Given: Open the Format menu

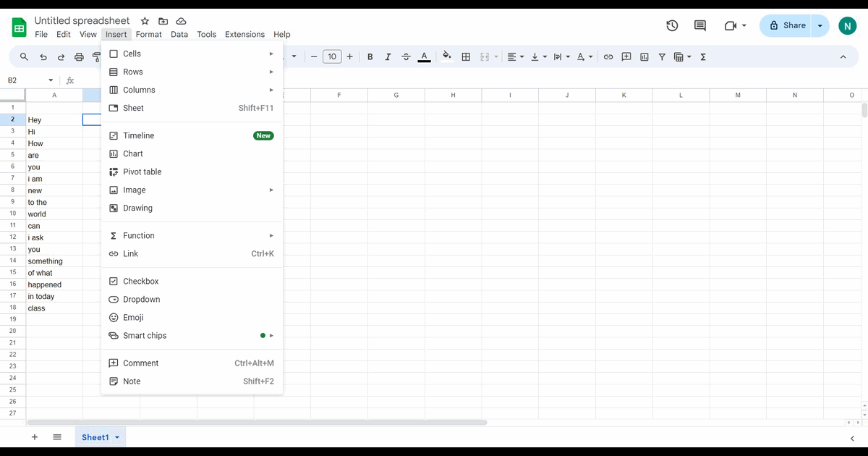Looking at the screenshot, I should coord(149,34).
